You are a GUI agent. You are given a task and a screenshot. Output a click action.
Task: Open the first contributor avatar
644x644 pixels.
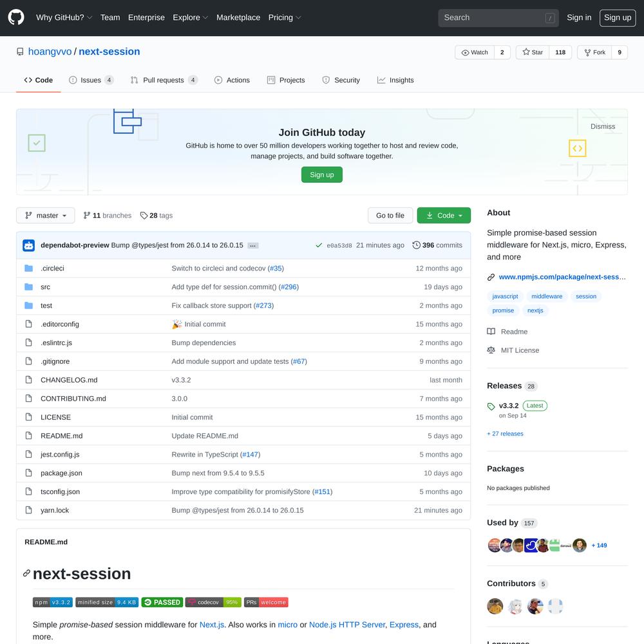495,606
